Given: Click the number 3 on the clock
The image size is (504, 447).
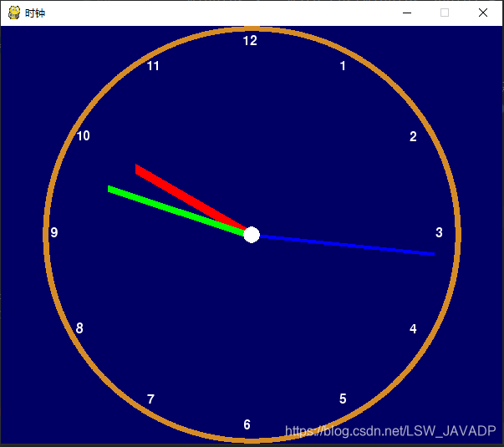Looking at the screenshot, I should point(439,232).
